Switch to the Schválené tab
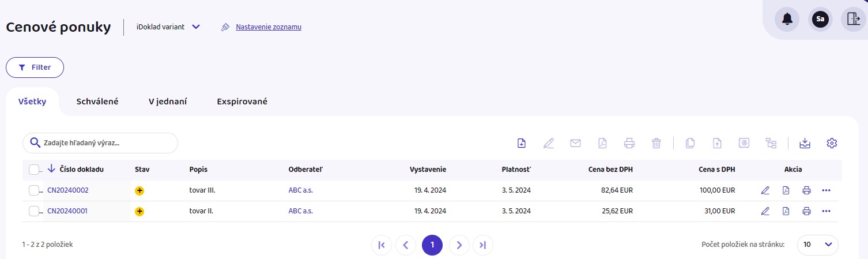 [x=97, y=102]
